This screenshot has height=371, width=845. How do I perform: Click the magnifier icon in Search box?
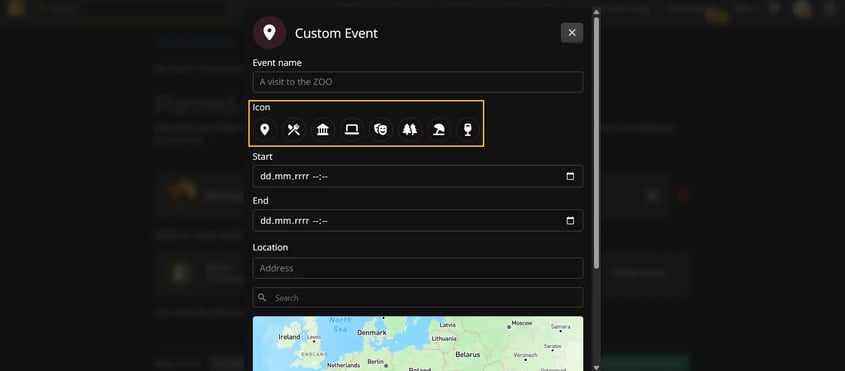tap(262, 297)
